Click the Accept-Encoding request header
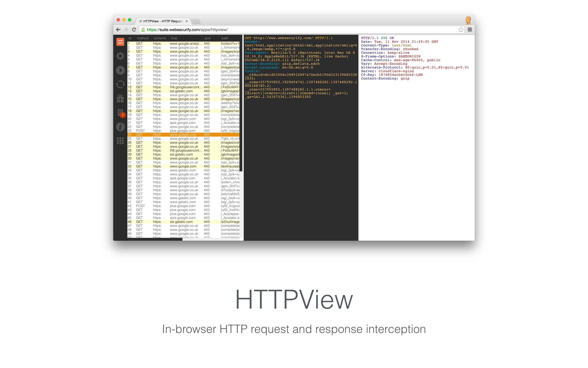The image size is (588, 368). point(282,64)
